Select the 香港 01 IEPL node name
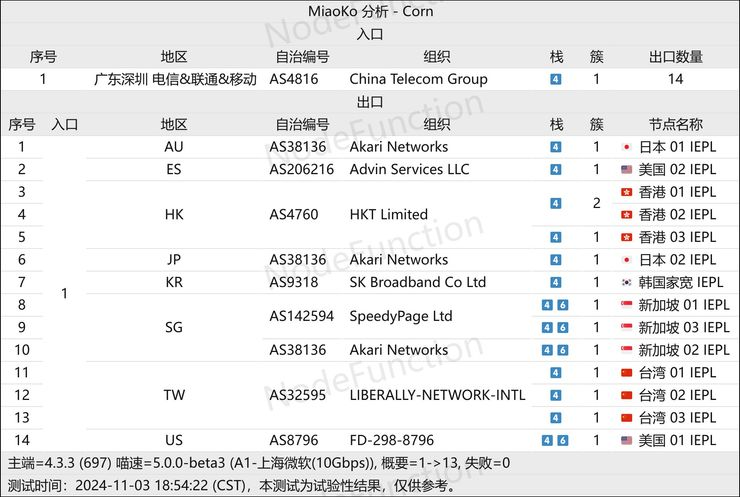 tap(677, 192)
